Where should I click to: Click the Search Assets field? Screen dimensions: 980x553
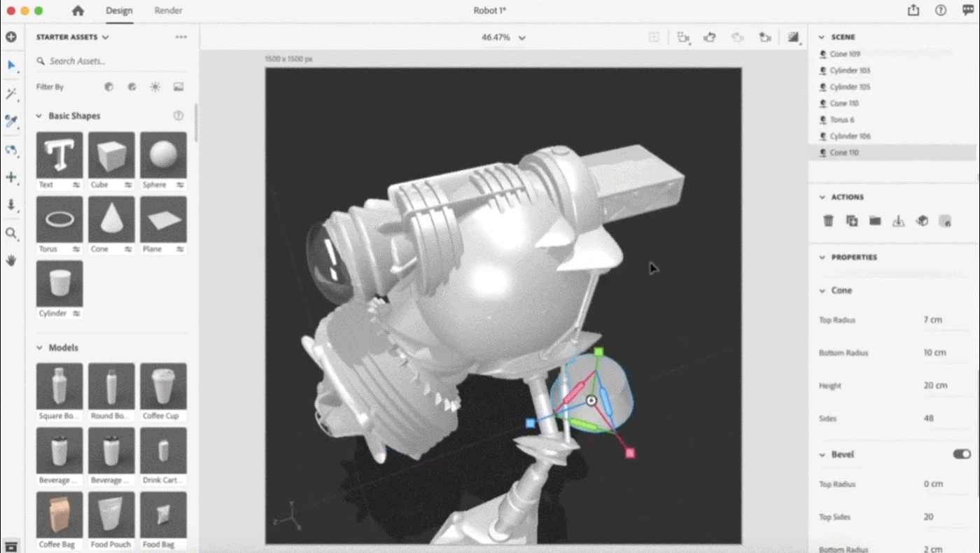(x=112, y=62)
